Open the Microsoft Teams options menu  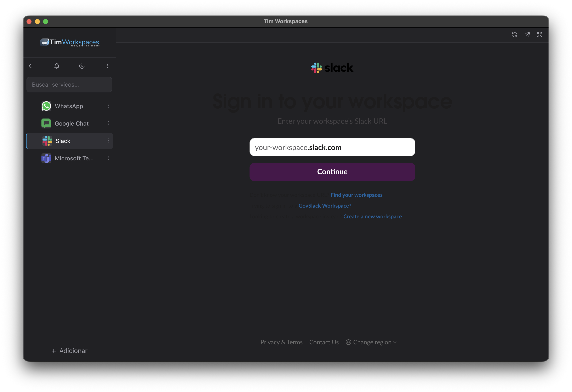108,158
